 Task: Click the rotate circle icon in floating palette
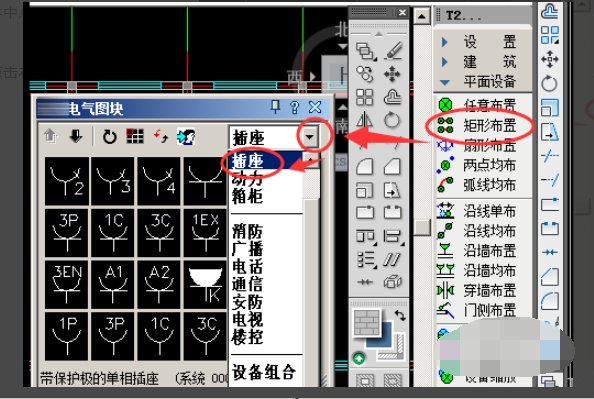(392, 120)
